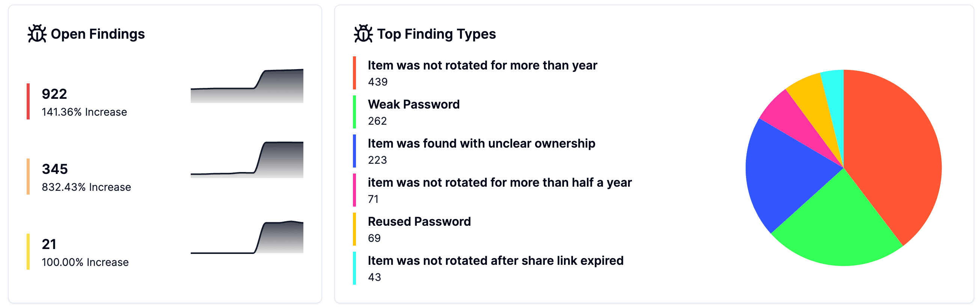Expand the Item was found with unclear ownership entry
This screenshot has height=308, width=980.
tap(481, 143)
